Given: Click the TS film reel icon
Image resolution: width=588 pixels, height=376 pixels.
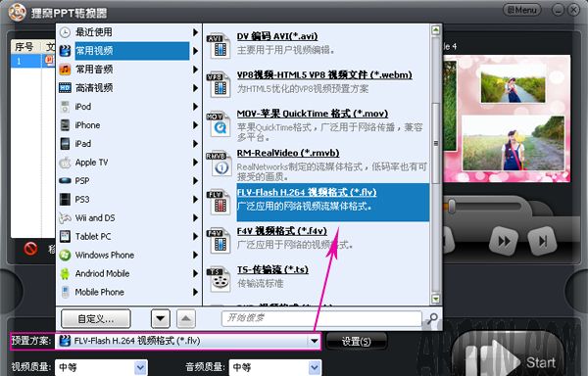Looking at the screenshot, I should tap(219, 279).
